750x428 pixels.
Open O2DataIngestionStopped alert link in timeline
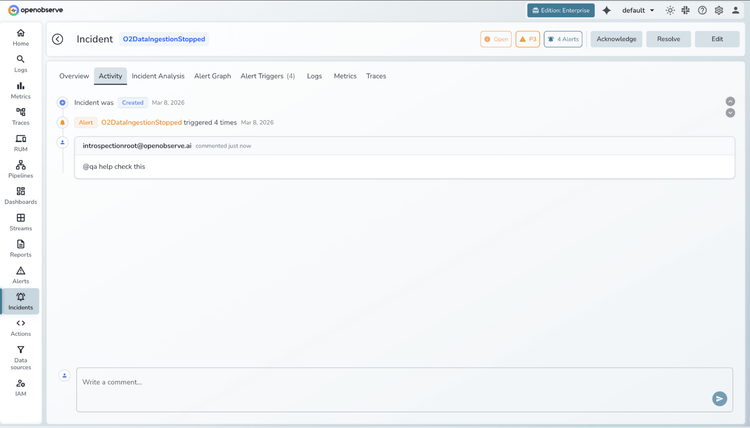[142, 122]
